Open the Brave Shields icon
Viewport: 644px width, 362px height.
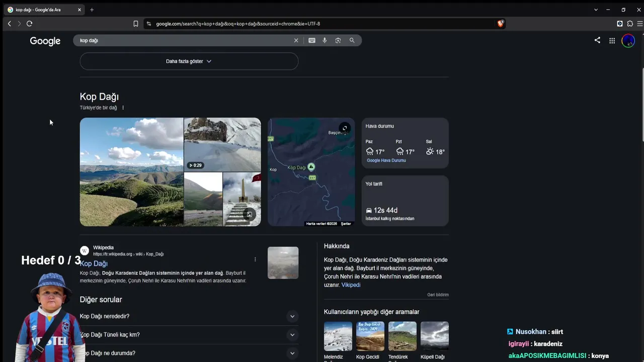[500, 24]
